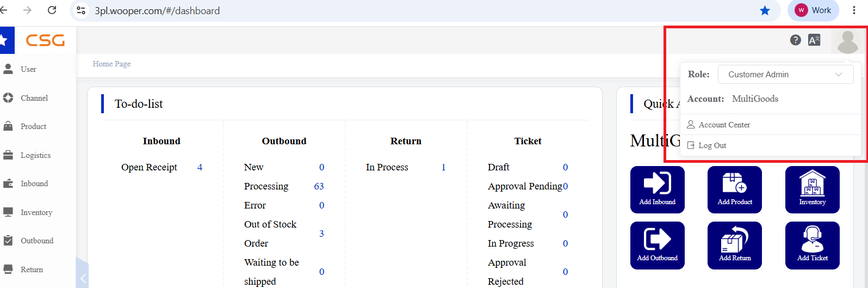Open the Open Receipt count of 4

click(200, 167)
